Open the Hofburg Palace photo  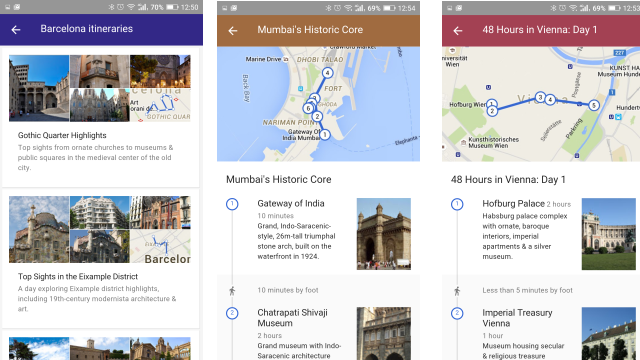tap(609, 234)
